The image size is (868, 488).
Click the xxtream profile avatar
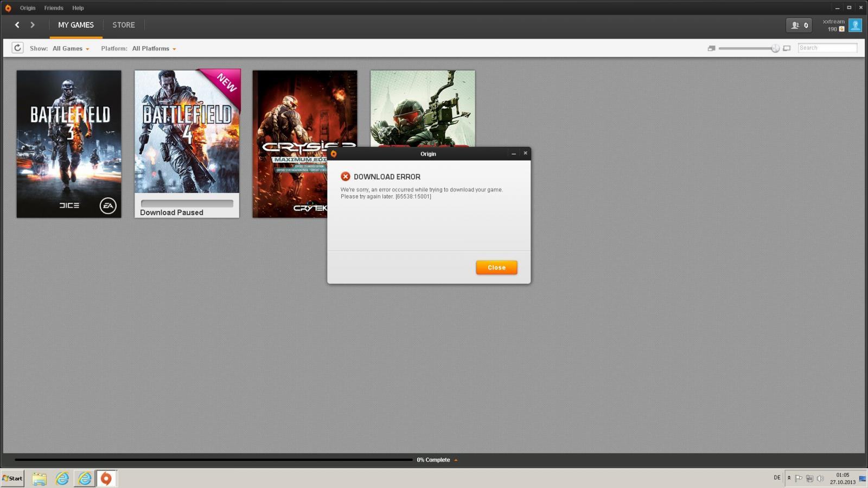point(855,25)
